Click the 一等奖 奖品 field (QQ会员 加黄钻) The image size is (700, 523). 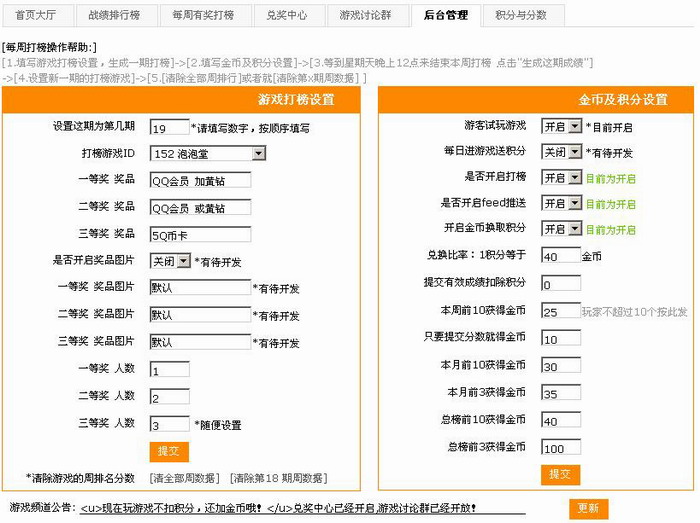click(x=200, y=180)
